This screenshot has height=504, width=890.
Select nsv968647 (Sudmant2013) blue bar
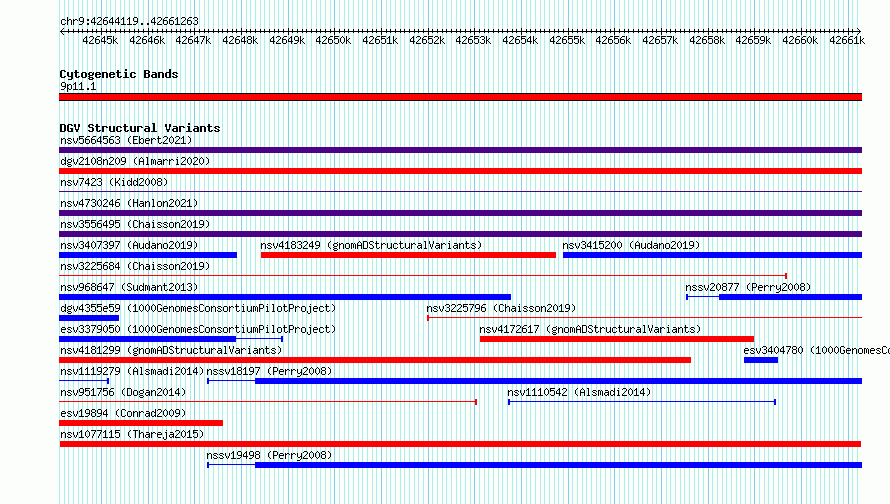[x=285, y=297]
